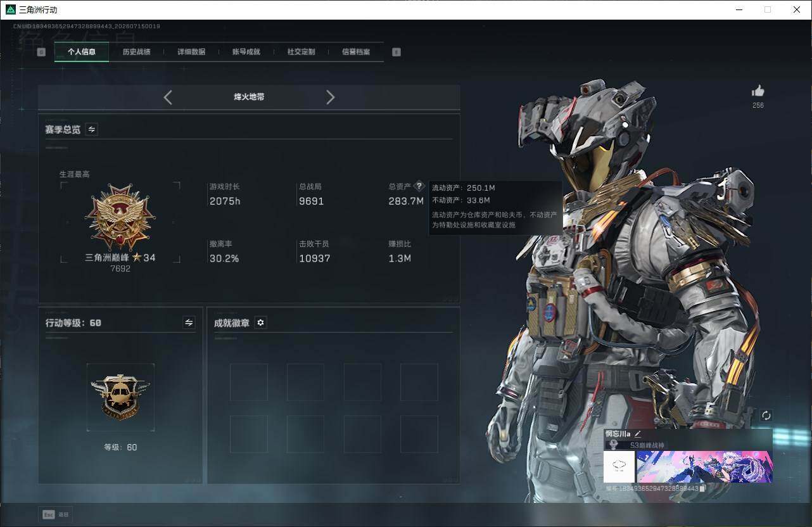Like the profile with thumbs-up icon
This screenshot has height=527, width=812.
758,91
